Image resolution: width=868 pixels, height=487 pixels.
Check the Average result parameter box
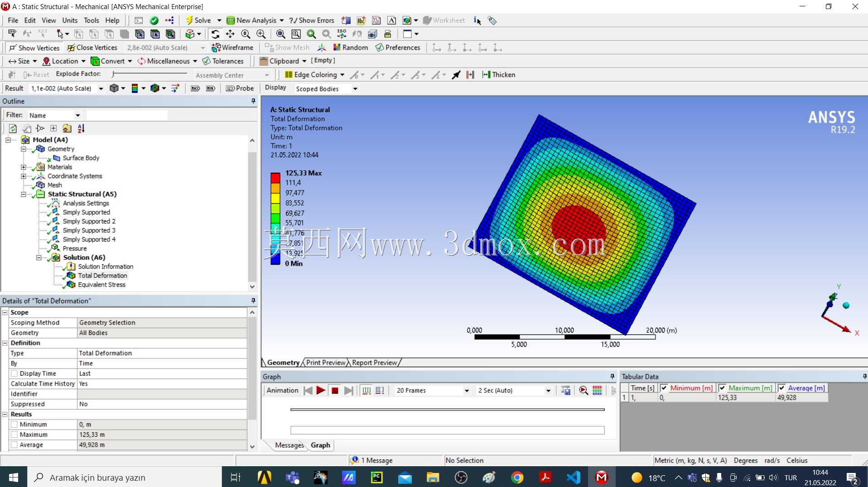(x=14, y=445)
